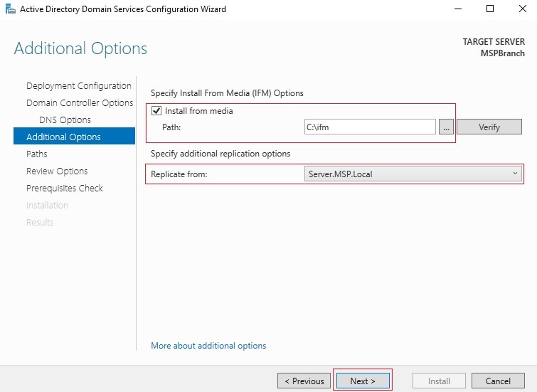Click the greyed Results step

[40, 223]
